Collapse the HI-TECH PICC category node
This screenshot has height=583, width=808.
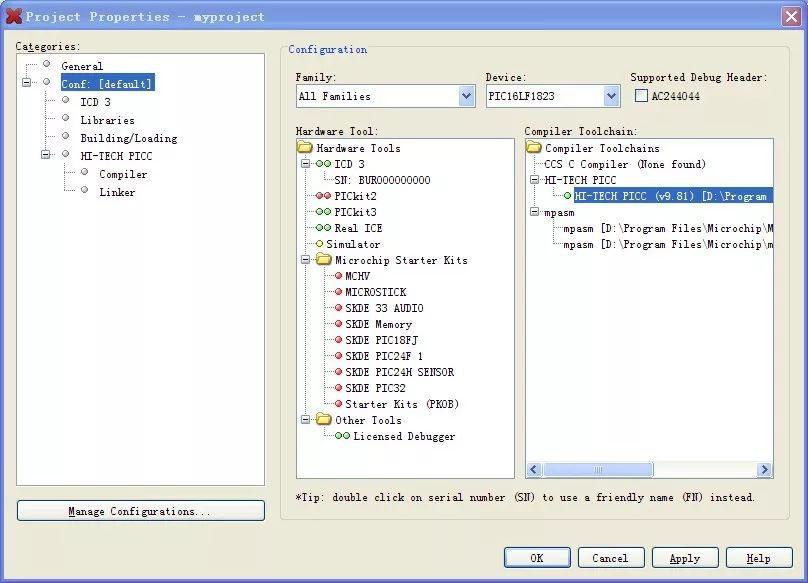pyautogui.click(x=45, y=154)
